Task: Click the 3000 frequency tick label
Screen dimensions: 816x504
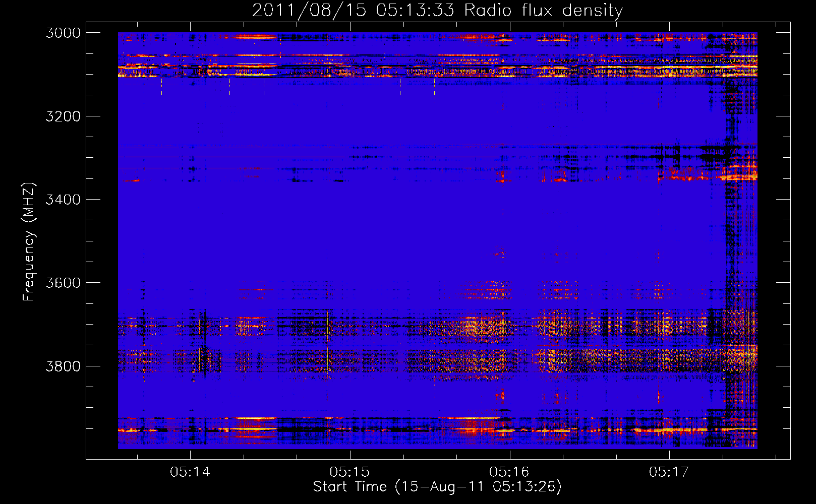Action: coord(63,33)
